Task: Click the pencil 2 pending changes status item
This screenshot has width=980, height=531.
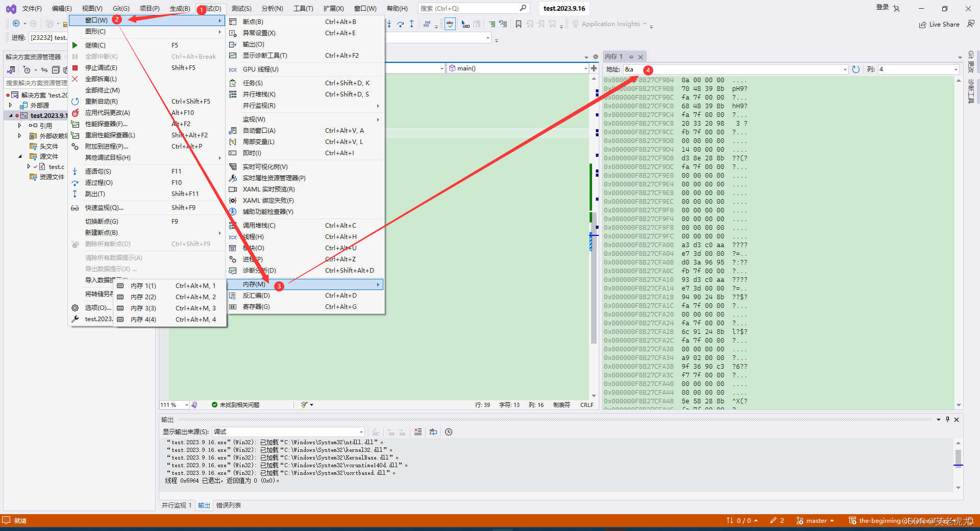Action: point(777,521)
